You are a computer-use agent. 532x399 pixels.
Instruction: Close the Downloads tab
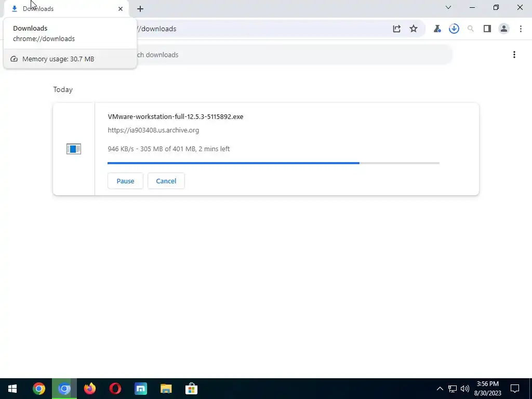pyautogui.click(x=121, y=9)
